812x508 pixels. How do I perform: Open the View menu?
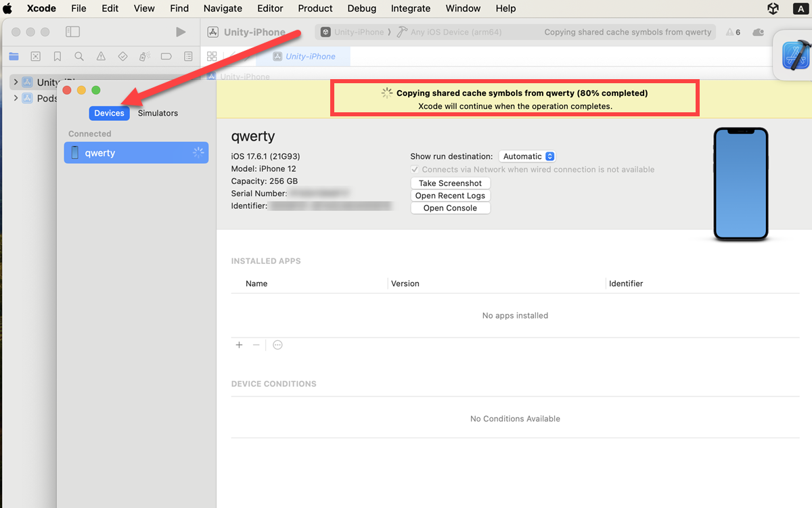[x=144, y=8]
